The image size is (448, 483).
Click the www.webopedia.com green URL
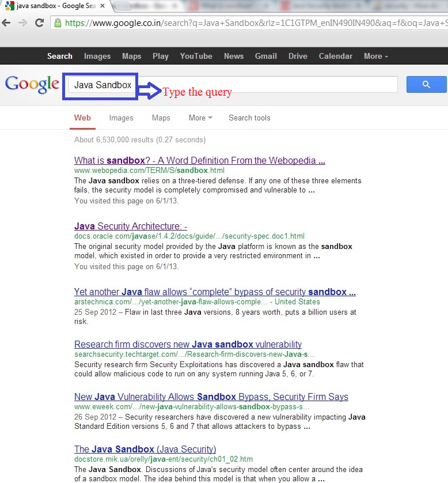pyautogui.click(x=149, y=171)
